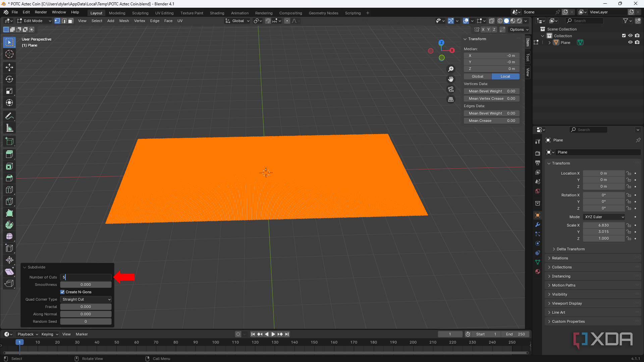Uncheck the Create N-Gons checkbox

click(62, 292)
